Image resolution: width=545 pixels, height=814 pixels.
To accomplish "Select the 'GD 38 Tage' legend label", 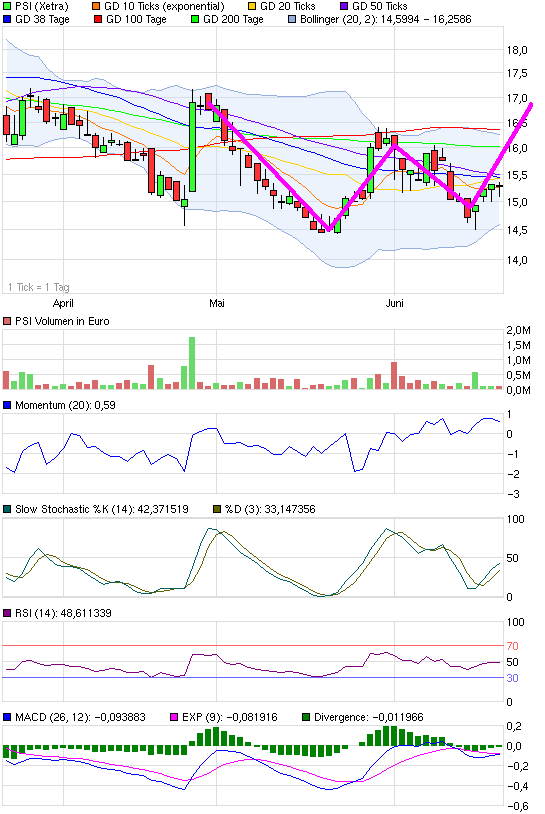I will 42,20.
